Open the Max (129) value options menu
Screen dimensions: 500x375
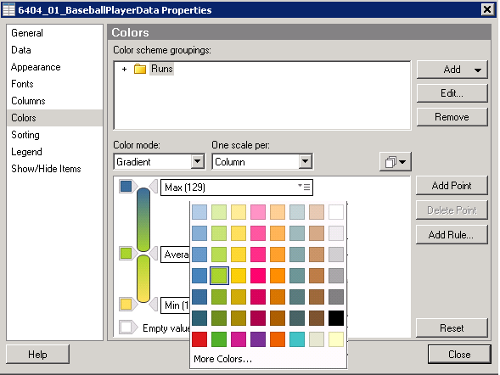point(304,187)
